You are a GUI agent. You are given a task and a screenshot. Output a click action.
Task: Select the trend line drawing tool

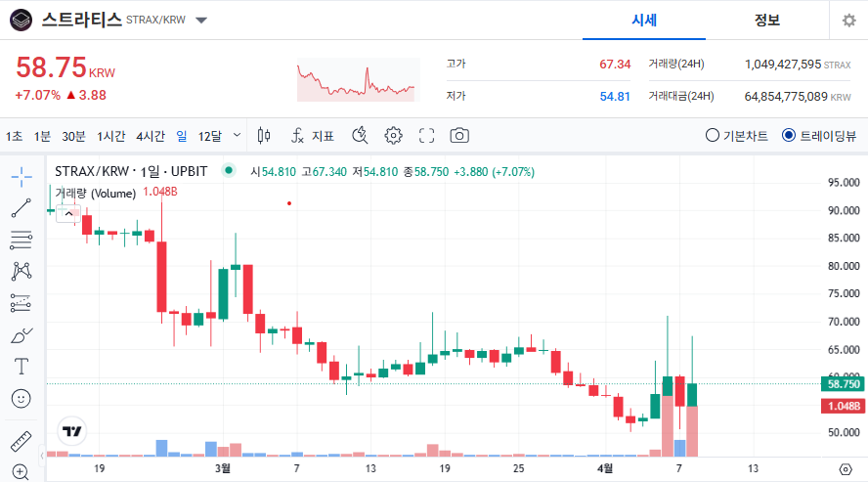coord(22,208)
